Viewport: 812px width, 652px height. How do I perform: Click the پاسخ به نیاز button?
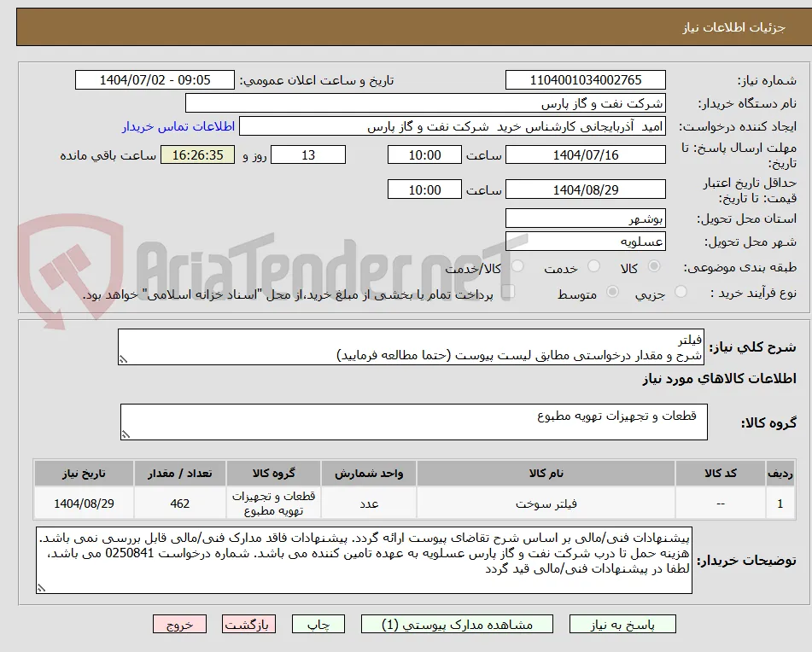click(622, 624)
